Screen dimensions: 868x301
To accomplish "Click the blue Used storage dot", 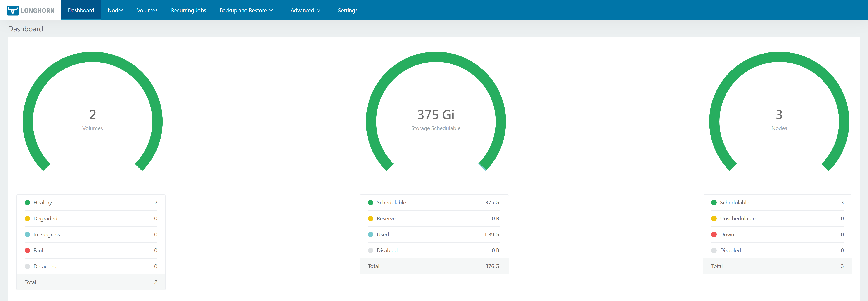I will coord(371,234).
